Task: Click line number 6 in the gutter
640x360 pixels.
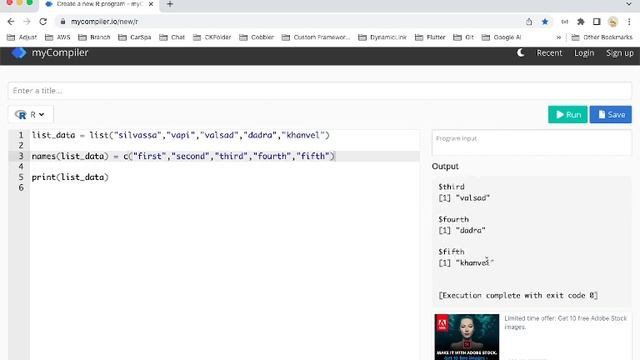Action: pos(20,188)
